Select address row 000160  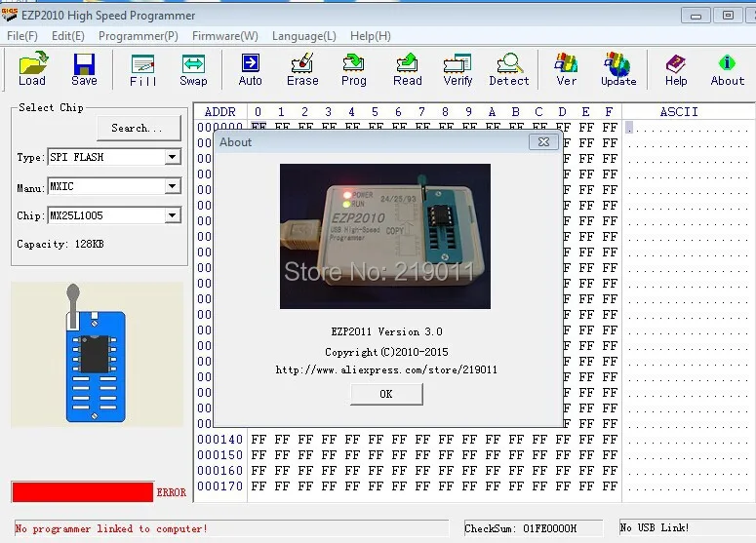pos(219,470)
